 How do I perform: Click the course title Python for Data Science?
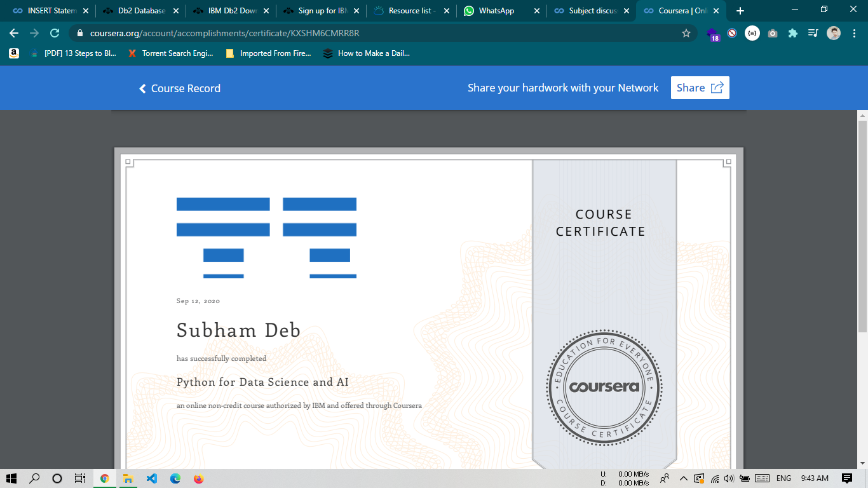pyautogui.click(x=262, y=382)
